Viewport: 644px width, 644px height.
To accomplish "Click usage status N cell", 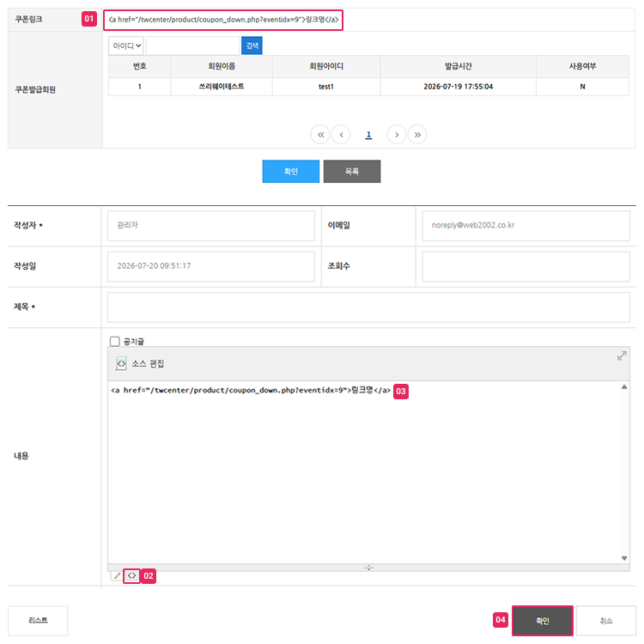I will point(582,87).
